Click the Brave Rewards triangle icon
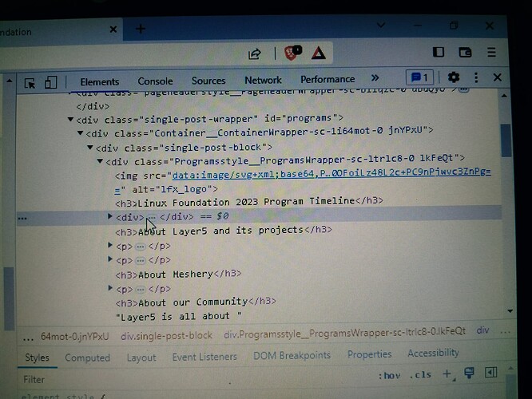Image resolution: width=532 pixels, height=399 pixels. [x=318, y=53]
